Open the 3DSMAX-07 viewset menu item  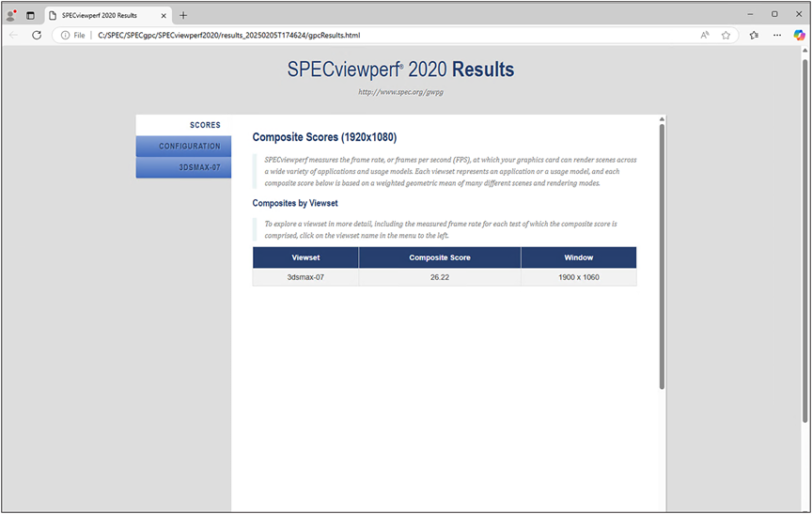183,167
